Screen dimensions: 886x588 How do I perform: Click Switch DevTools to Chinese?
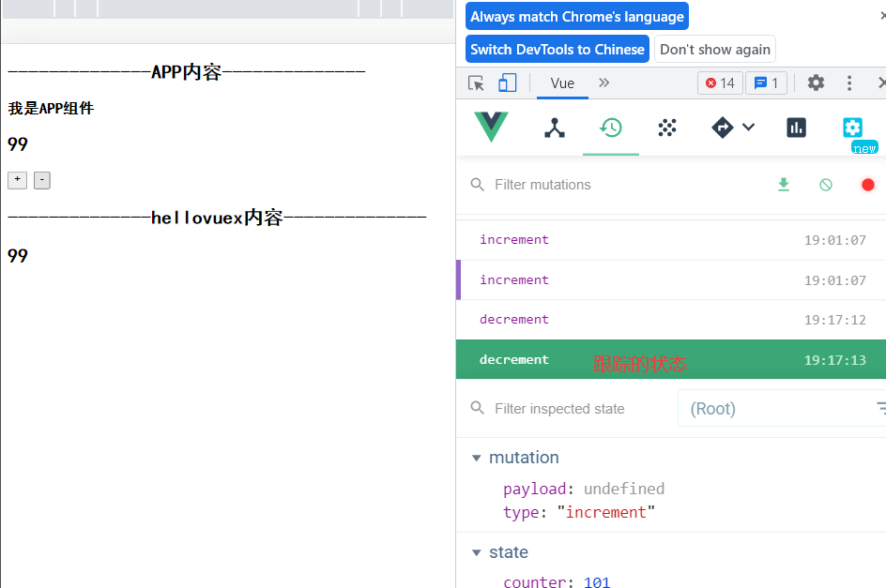click(557, 49)
